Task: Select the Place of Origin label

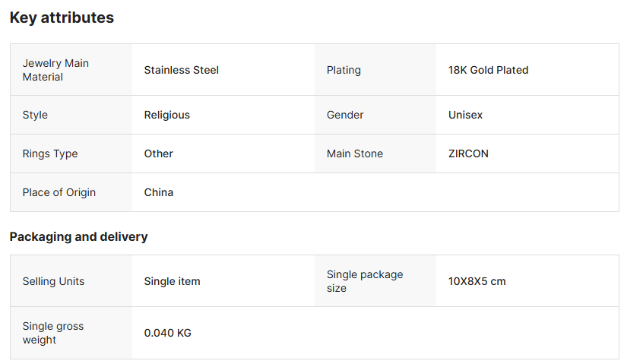Action: 59,192
